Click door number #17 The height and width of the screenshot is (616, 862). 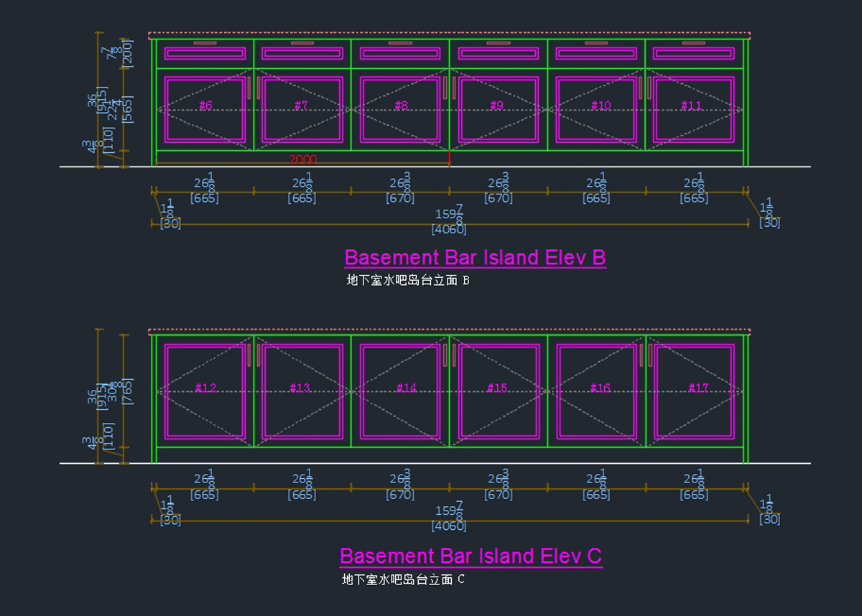click(698, 388)
